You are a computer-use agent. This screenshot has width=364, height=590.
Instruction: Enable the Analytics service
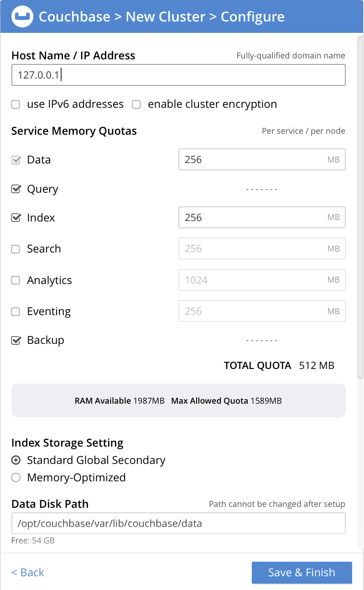tap(15, 280)
